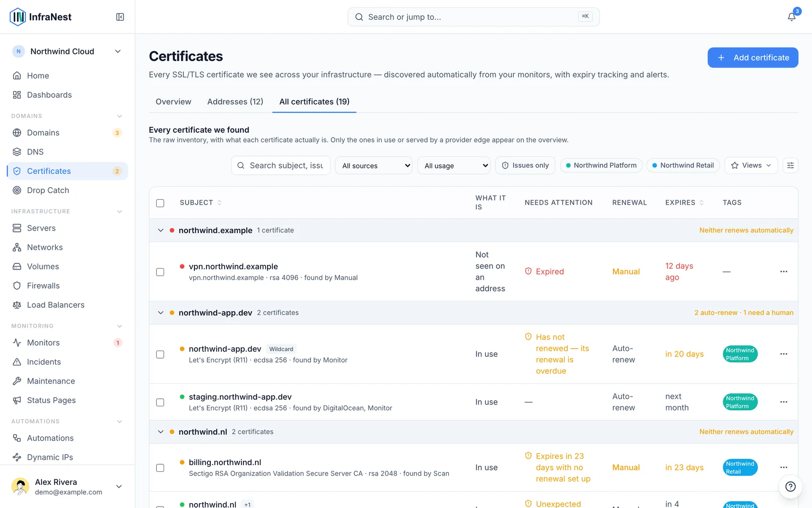
Task: Collapse the Domains sidebar section
Action: tap(119, 116)
